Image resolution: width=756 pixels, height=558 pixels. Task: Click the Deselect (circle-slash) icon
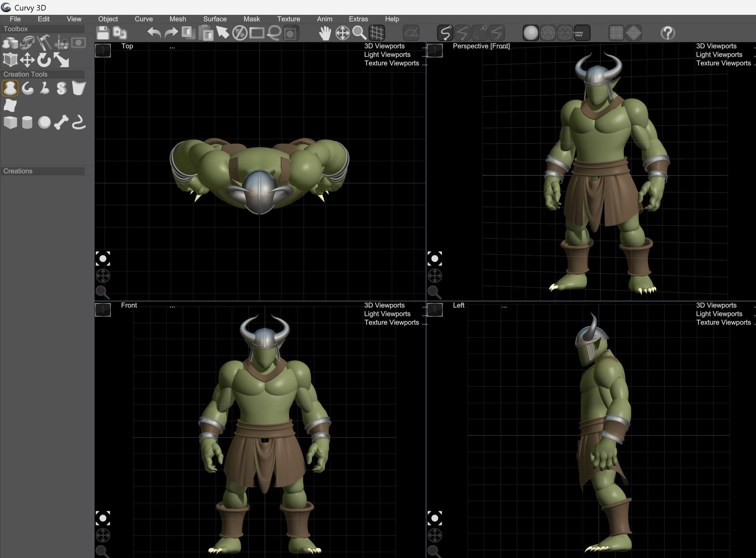[x=240, y=33]
